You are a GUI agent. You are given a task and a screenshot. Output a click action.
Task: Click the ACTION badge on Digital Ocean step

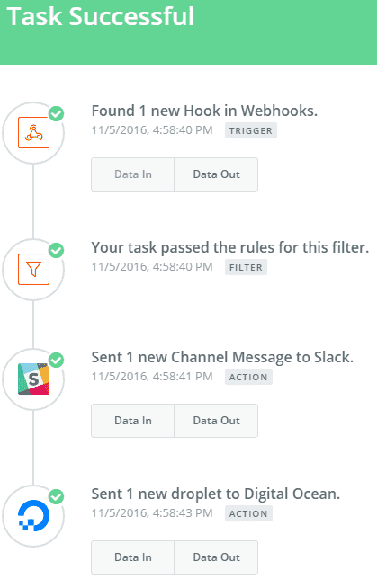pyautogui.click(x=248, y=513)
